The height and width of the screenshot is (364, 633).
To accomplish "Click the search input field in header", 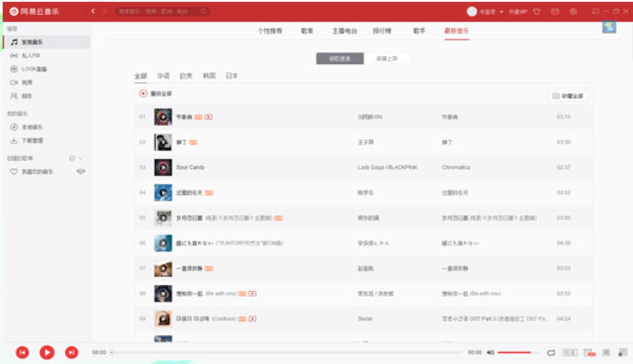I will (x=163, y=11).
